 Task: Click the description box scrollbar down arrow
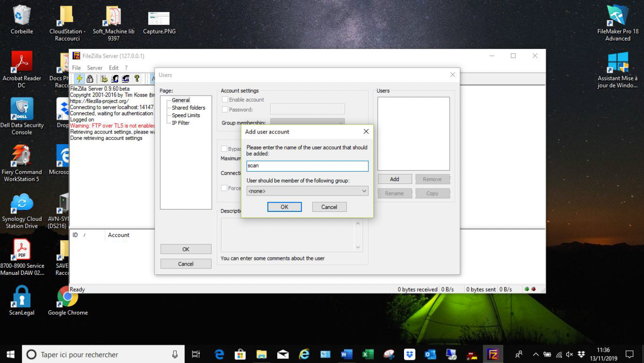358,247
